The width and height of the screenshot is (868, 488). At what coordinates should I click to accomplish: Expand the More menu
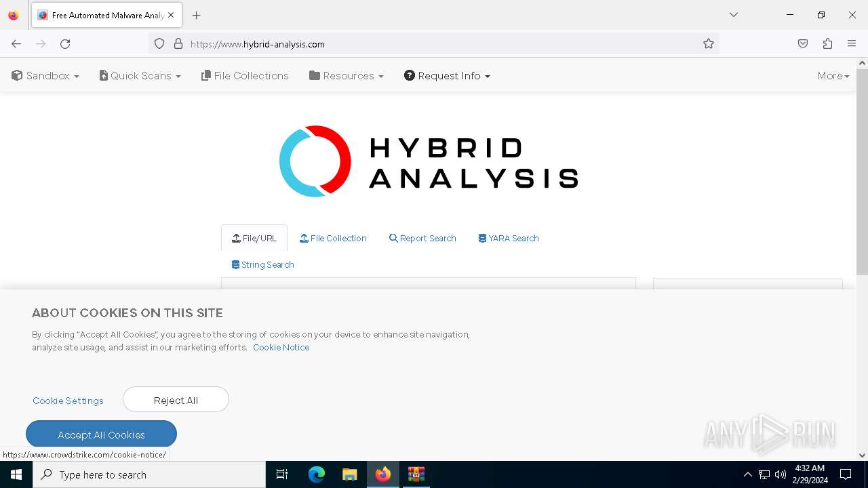(833, 76)
